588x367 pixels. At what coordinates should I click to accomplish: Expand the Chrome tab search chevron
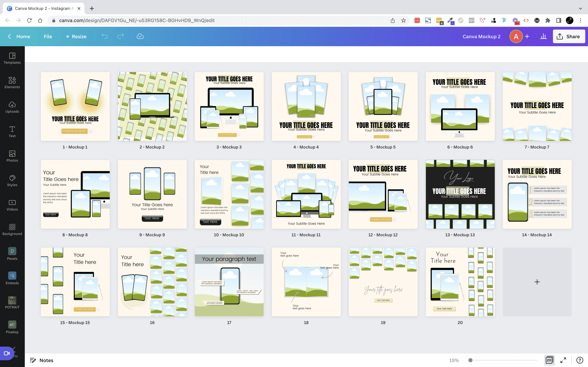(x=581, y=8)
